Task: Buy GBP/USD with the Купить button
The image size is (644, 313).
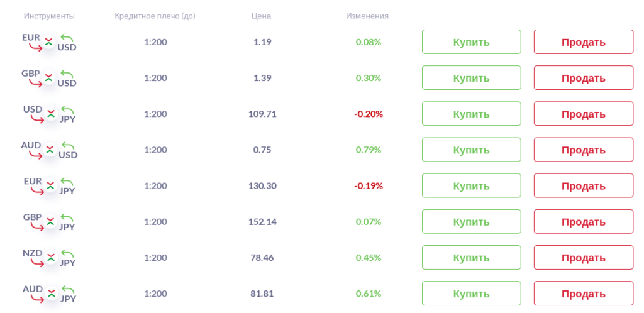Action: pos(471,78)
